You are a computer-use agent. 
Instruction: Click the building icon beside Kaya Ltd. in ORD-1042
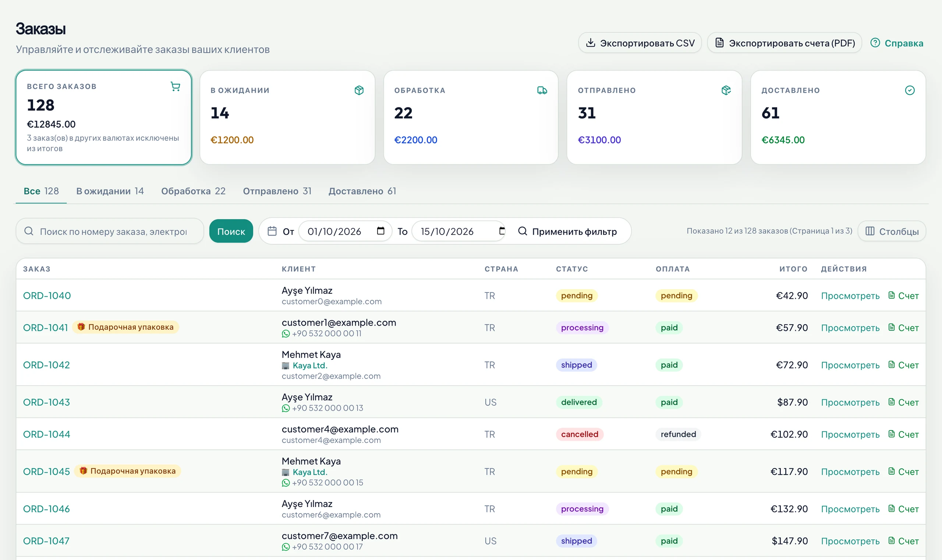[x=286, y=366]
